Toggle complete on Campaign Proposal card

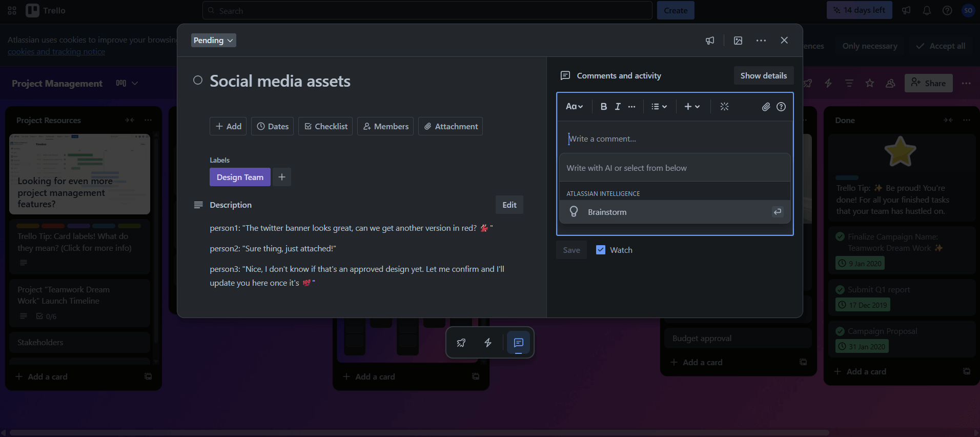tap(840, 331)
